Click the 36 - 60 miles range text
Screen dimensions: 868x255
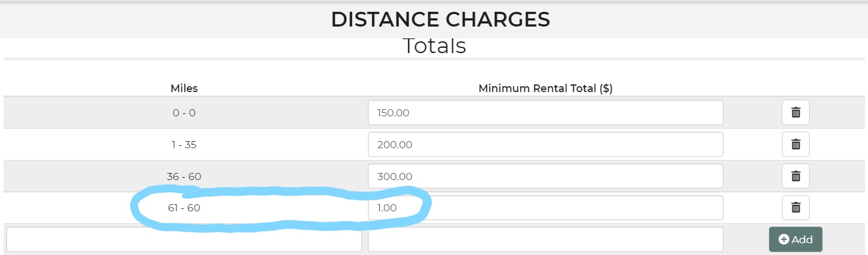184,176
